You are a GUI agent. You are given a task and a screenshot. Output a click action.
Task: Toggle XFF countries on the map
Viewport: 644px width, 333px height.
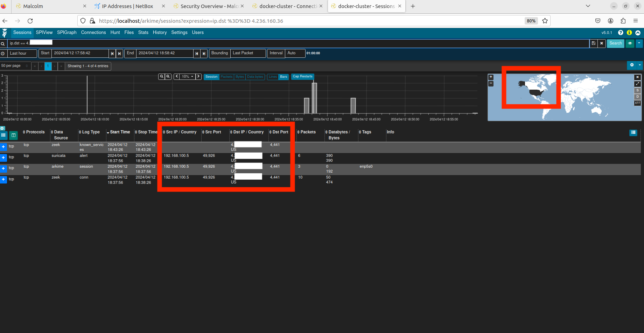click(637, 103)
